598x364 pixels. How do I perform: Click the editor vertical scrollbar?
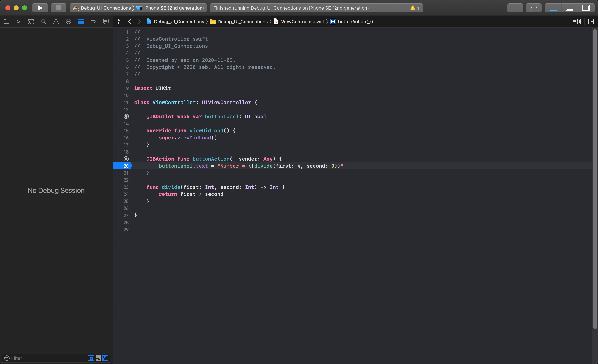pos(595,179)
